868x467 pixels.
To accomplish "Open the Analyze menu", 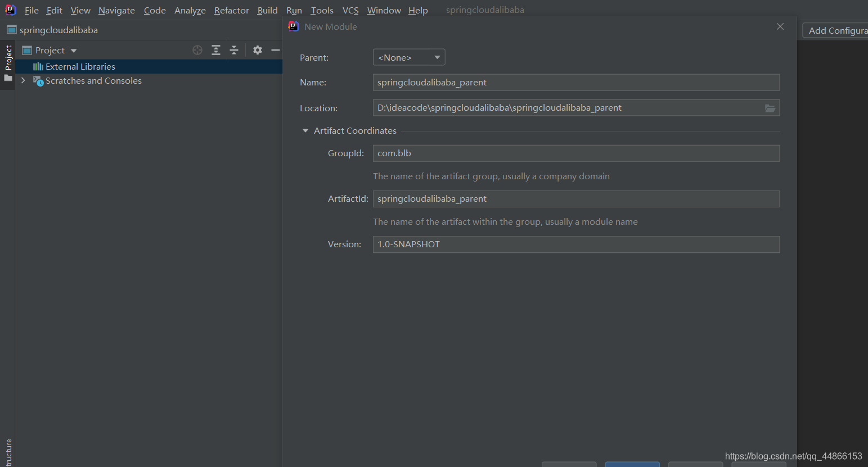I will click(190, 10).
